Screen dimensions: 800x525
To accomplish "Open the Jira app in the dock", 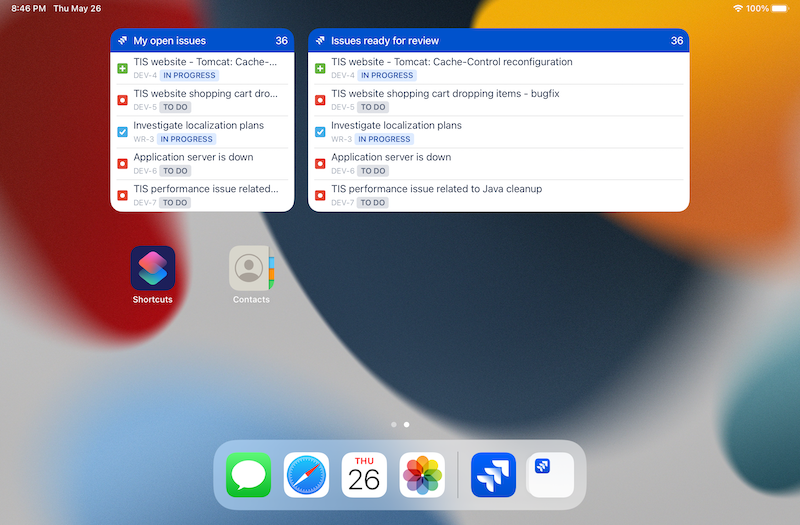I will 493,474.
